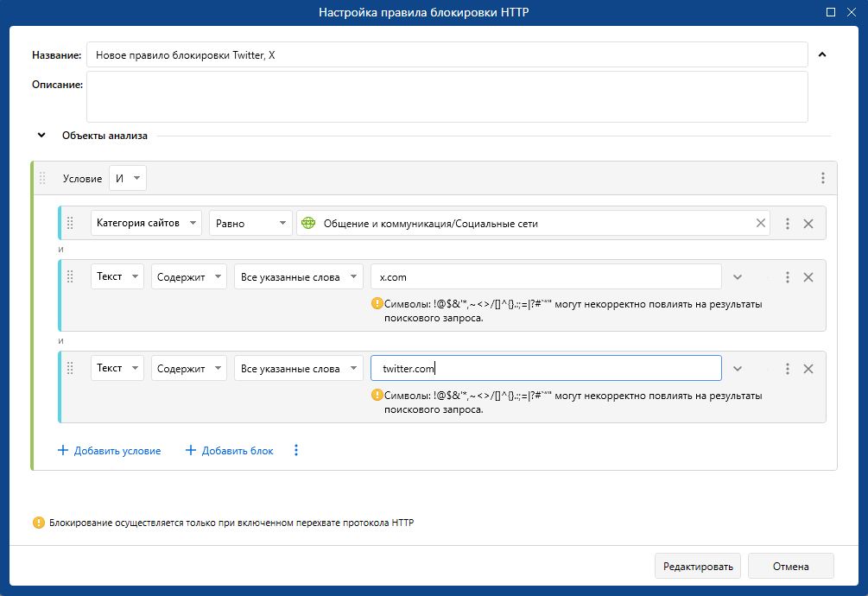Image resolution: width=868 pixels, height=596 pixels.
Task: Expand the chevron next to x.com field
Action: 738,276
